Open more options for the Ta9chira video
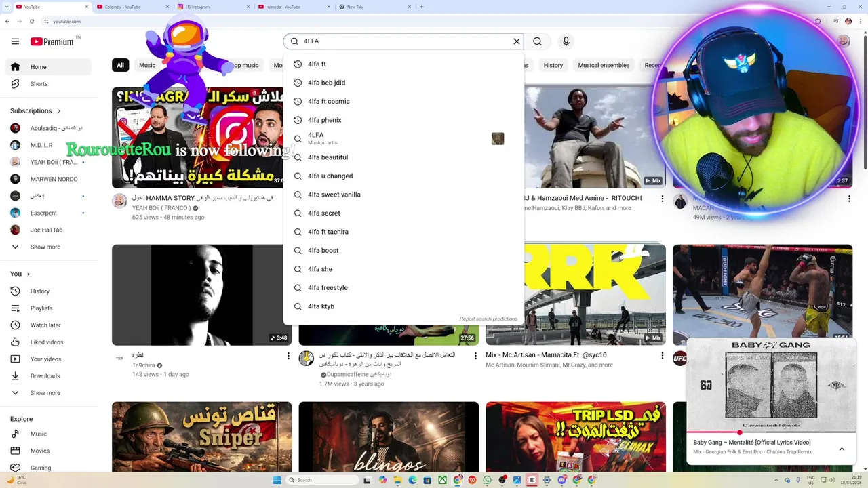The width and height of the screenshot is (868, 488). coord(288,356)
